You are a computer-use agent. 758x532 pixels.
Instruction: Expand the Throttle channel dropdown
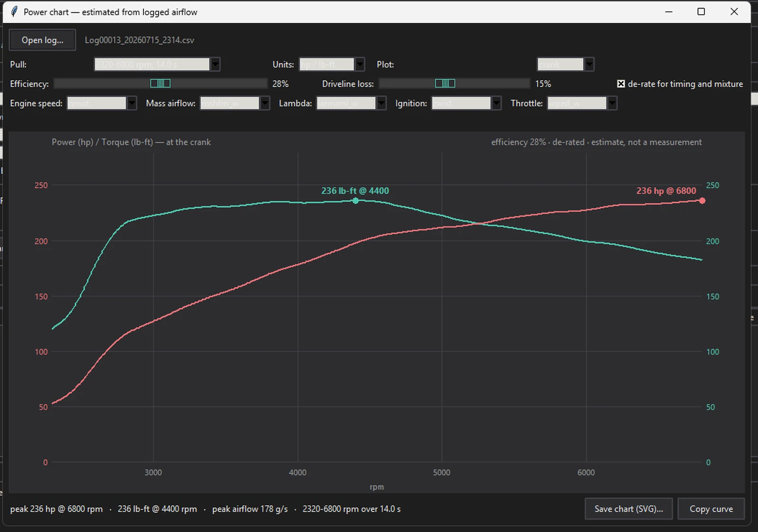583,103
